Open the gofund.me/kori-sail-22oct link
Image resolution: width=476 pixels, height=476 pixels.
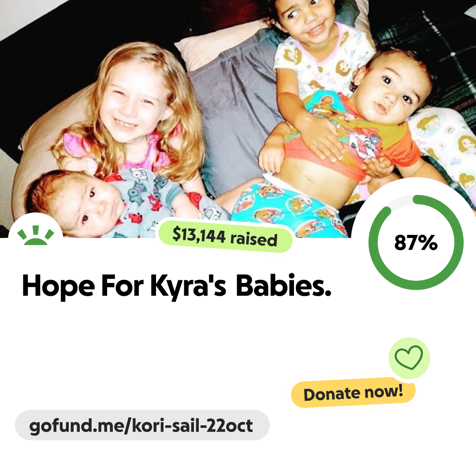point(142,425)
